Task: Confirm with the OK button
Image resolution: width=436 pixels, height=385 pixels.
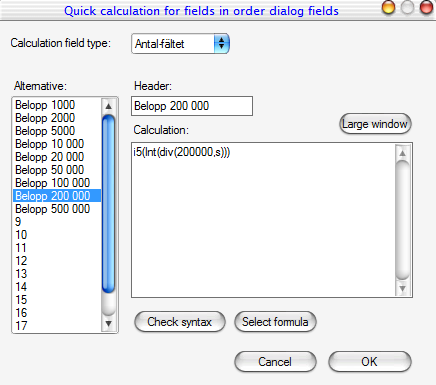Action: 370,362
